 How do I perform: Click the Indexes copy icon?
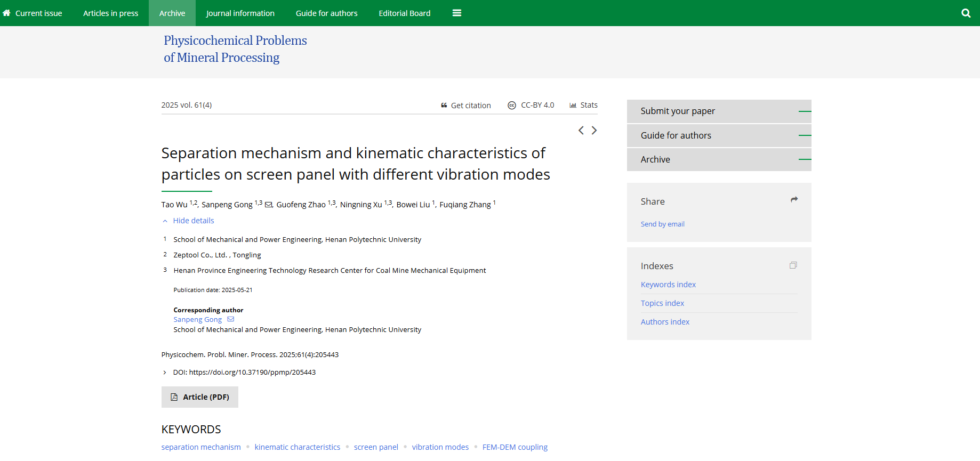pos(793,265)
